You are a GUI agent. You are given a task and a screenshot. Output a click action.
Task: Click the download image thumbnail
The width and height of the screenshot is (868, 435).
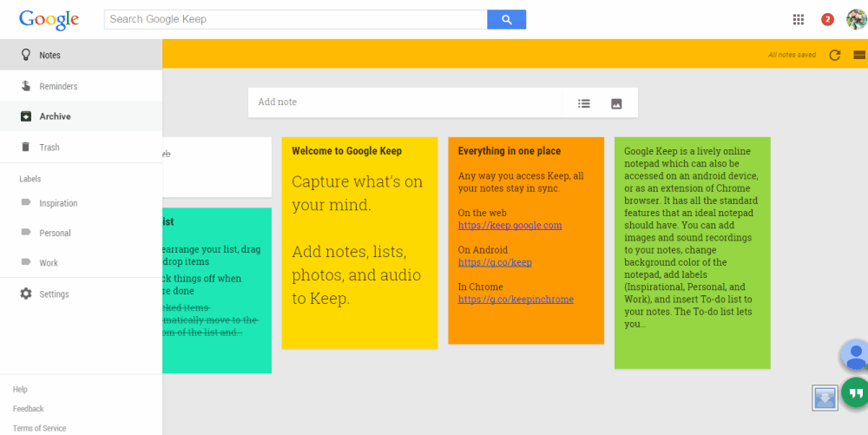pos(825,398)
